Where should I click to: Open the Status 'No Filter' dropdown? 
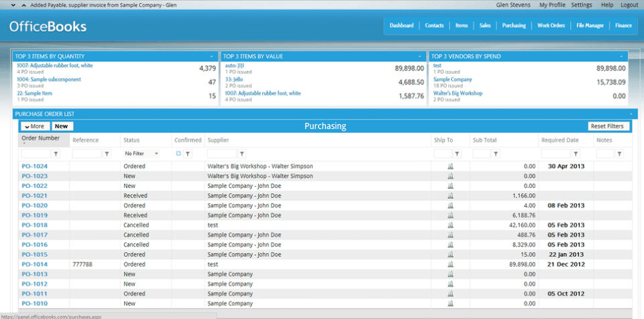(141, 154)
